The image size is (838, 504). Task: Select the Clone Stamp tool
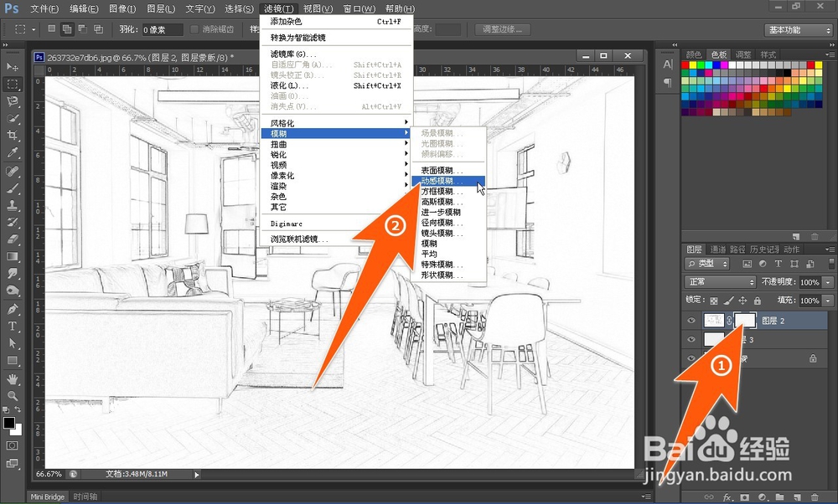tap(13, 205)
